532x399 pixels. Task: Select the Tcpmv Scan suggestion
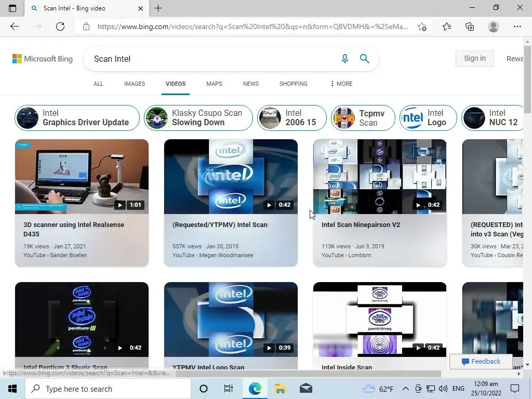[363, 118]
